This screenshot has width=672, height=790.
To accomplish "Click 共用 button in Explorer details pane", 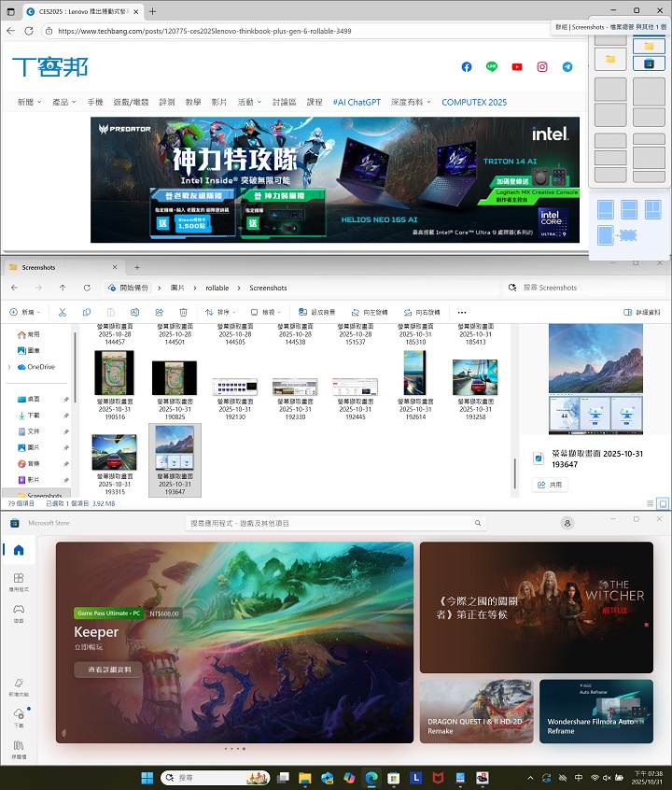I will tap(550, 485).
